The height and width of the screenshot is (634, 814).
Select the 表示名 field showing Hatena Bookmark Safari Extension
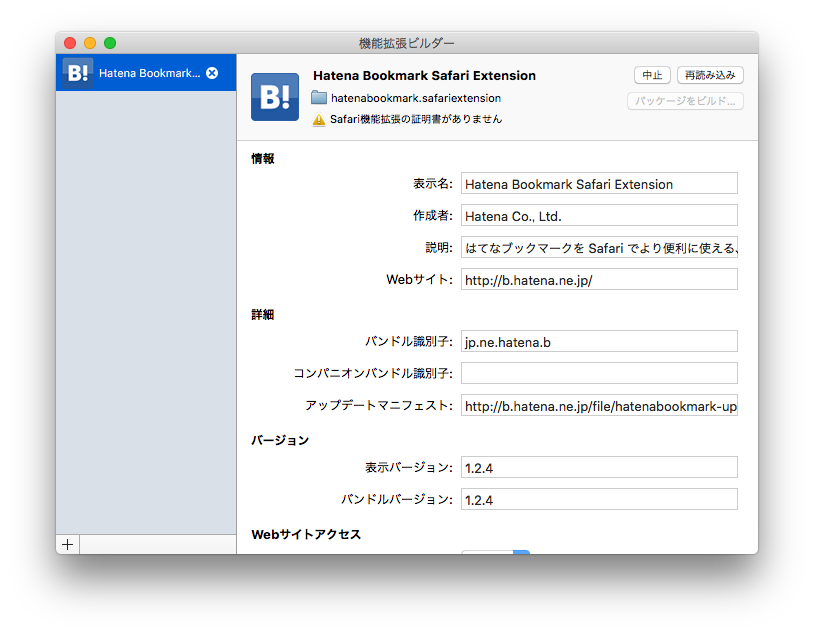(x=598, y=183)
